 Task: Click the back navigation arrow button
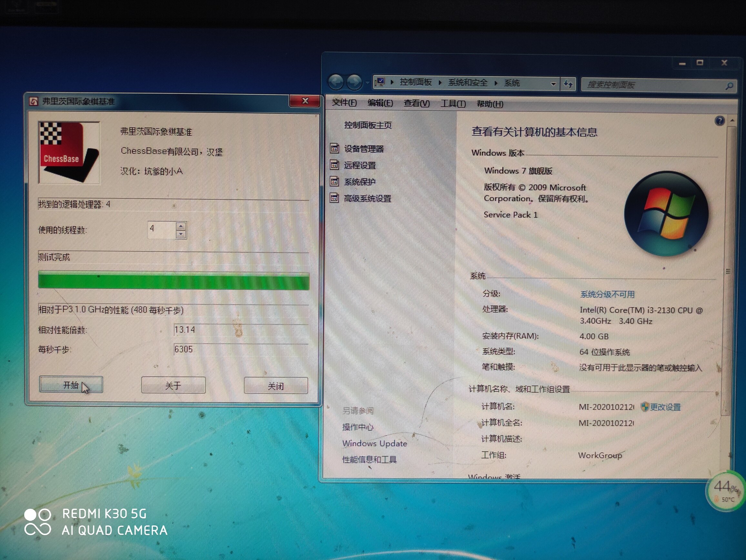tap(336, 82)
